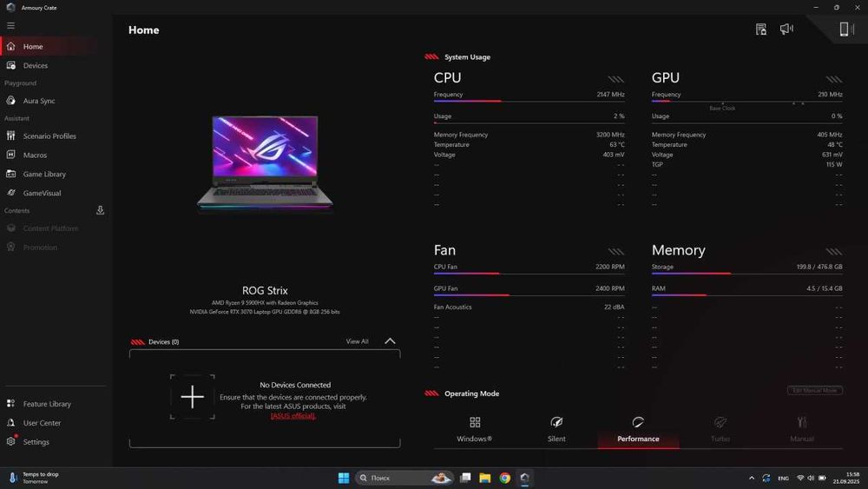This screenshot has height=489, width=868.
Task: Open the ASUS official link
Action: click(293, 415)
